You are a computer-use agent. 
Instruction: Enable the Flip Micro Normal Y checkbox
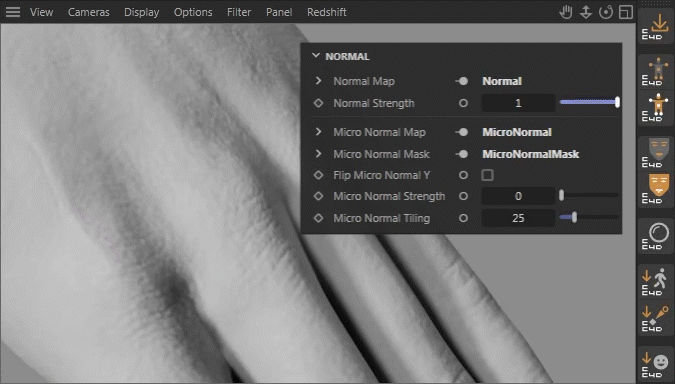487,175
